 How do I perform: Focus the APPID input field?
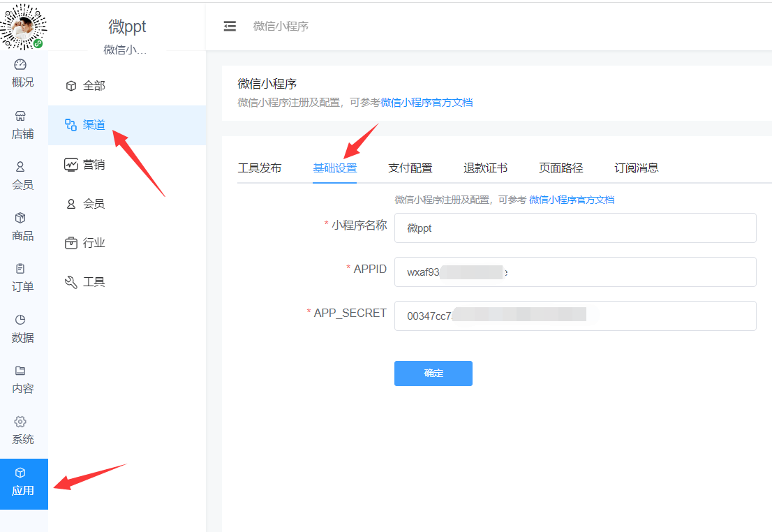[575, 272]
